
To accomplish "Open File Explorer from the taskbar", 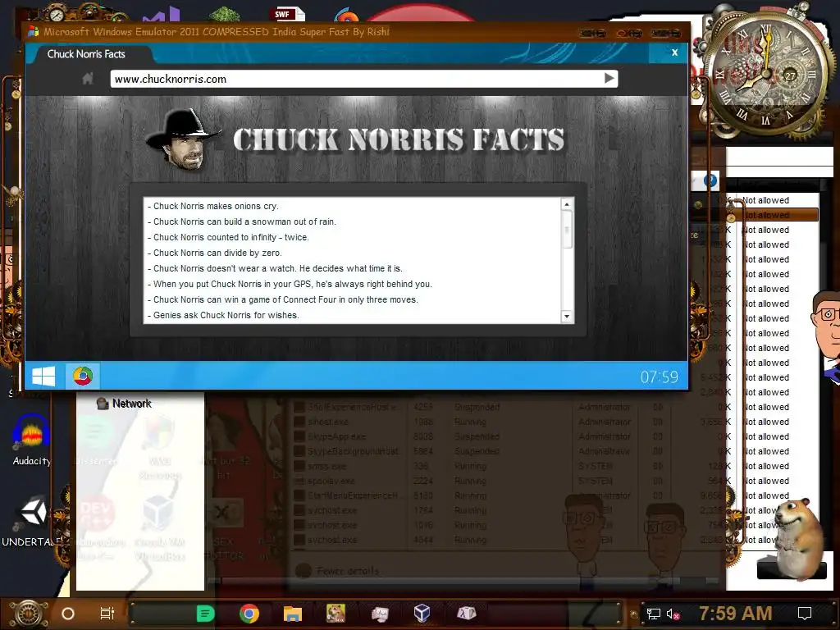I will [x=293, y=614].
